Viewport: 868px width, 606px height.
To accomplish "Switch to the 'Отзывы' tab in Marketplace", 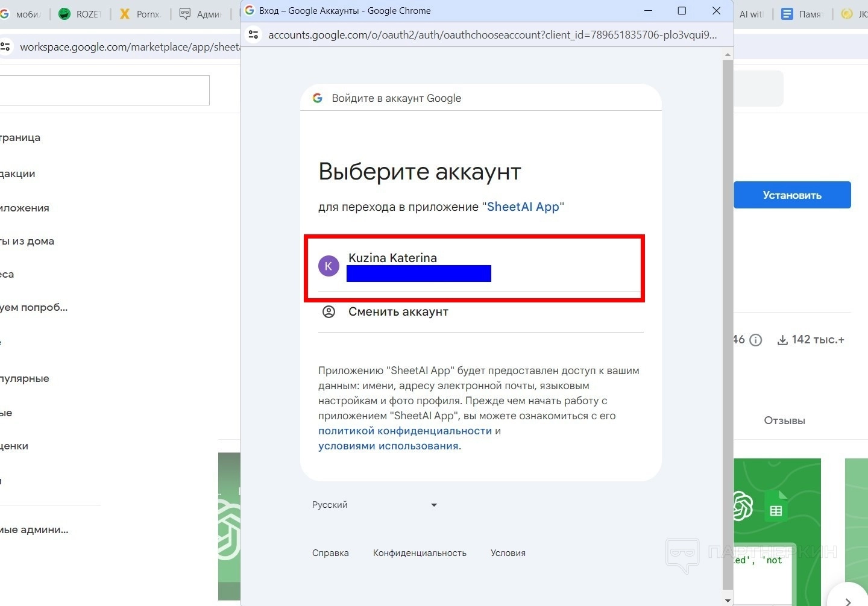I will [x=784, y=420].
